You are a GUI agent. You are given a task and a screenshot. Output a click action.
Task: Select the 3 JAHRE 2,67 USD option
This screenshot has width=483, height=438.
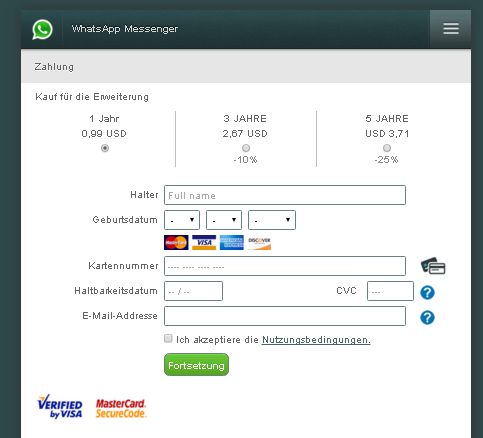246,148
